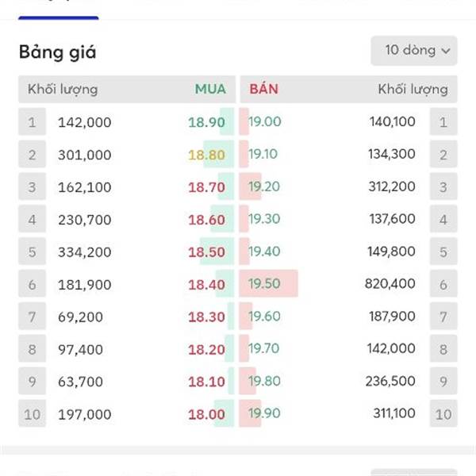
Task: Click the BÁN column header
Action: [x=263, y=89]
